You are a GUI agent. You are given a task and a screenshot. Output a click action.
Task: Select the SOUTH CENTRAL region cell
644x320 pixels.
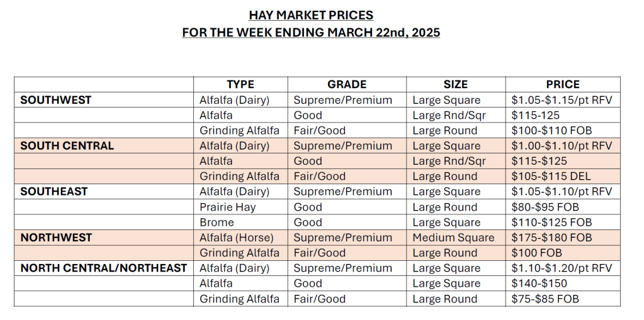coord(67,146)
